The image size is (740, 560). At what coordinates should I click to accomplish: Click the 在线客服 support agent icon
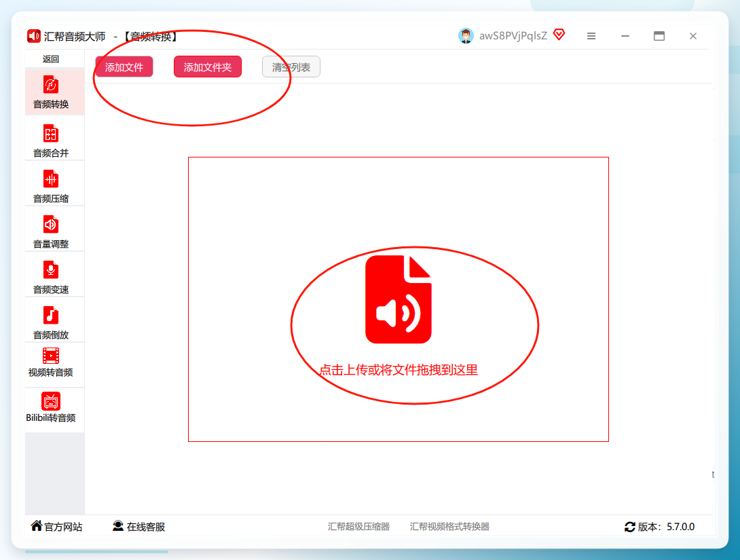(x=118, y=526)
